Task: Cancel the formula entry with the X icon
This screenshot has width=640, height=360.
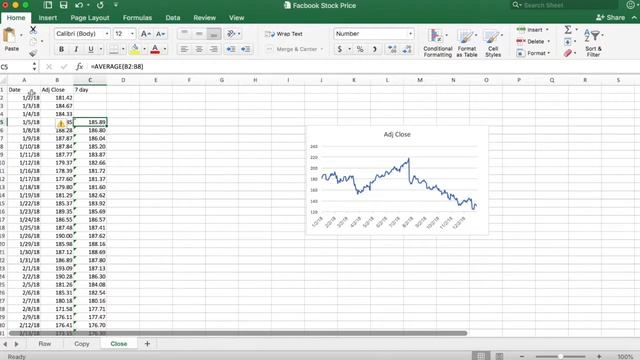Action: [x=49, y=67]
